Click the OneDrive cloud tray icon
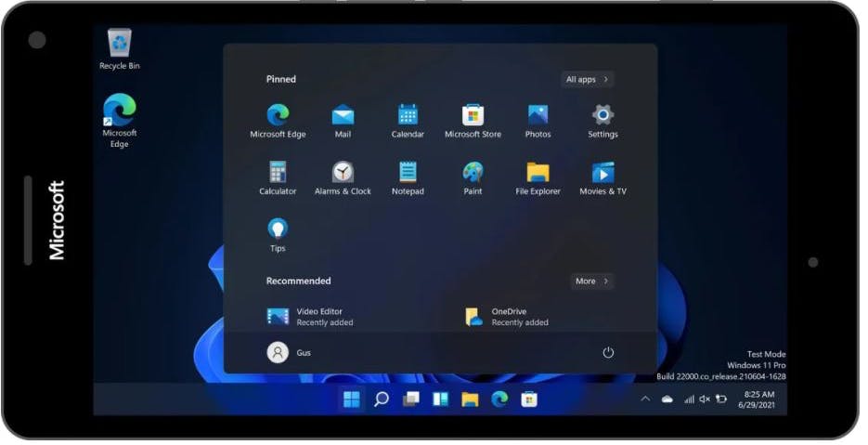The width and height of the screenshot is (868, 445). pos(667,399)
